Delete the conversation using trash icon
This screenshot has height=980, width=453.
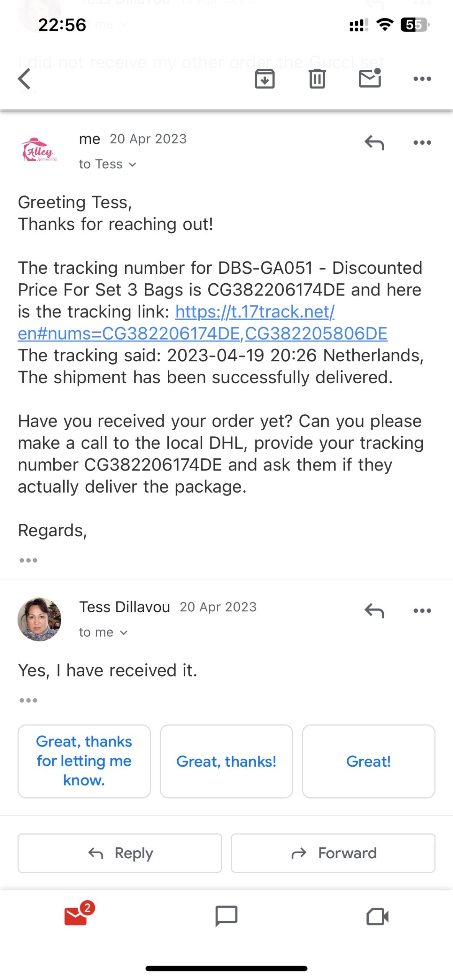click(x=316, y=79)
